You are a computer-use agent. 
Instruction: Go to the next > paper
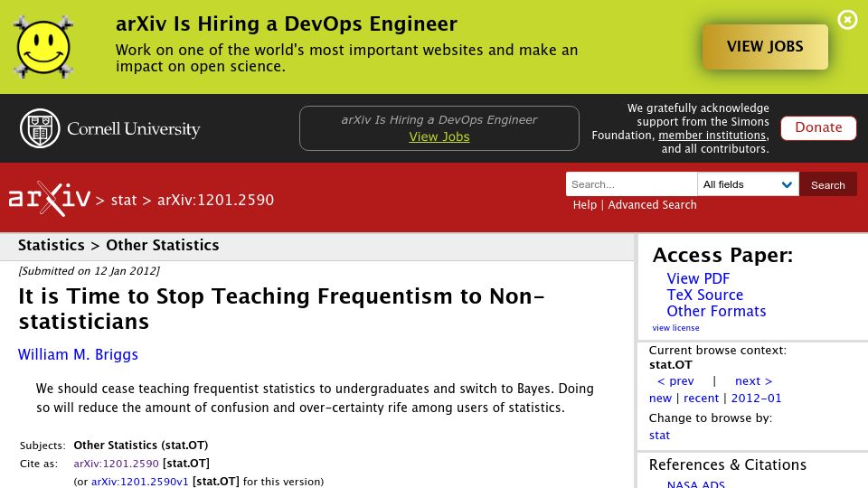(753, 380)
